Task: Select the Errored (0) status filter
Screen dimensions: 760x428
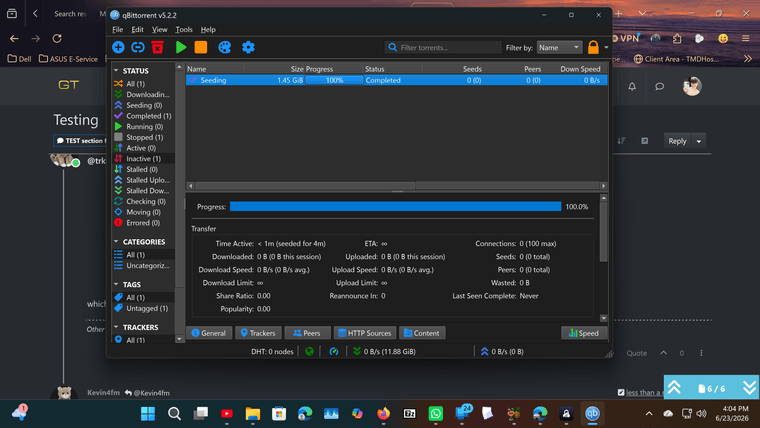Action: tap(143, 222)
